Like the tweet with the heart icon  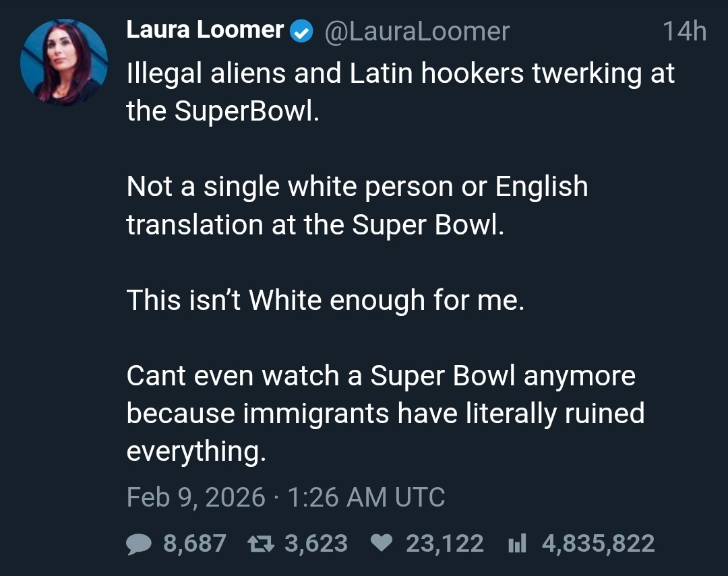tap(382, 543)
